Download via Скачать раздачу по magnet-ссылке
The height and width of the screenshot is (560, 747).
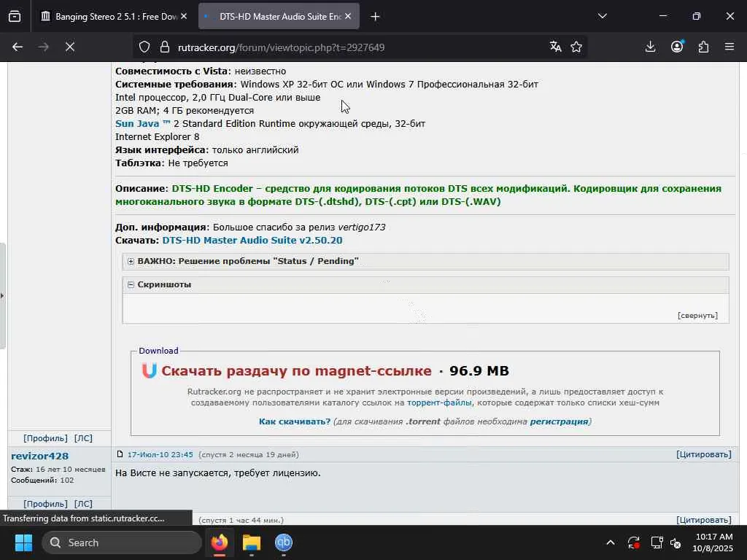pos(296,371)
